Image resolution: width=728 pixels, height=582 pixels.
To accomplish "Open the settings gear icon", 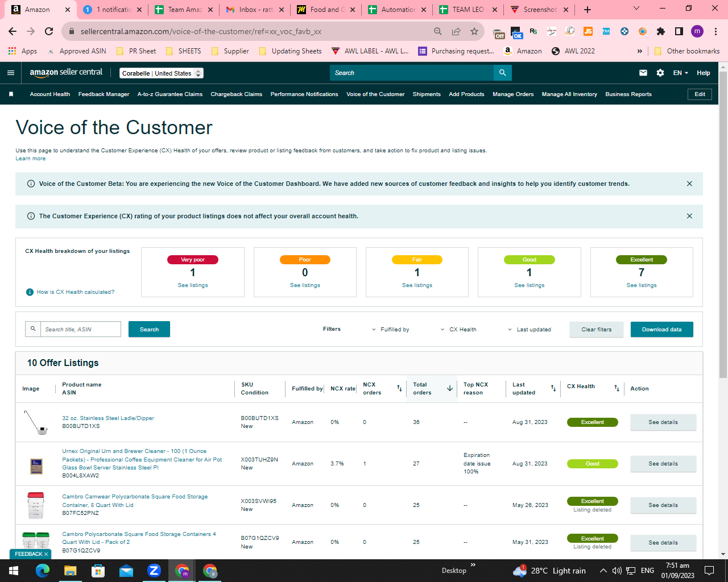I will coord(660,73).
